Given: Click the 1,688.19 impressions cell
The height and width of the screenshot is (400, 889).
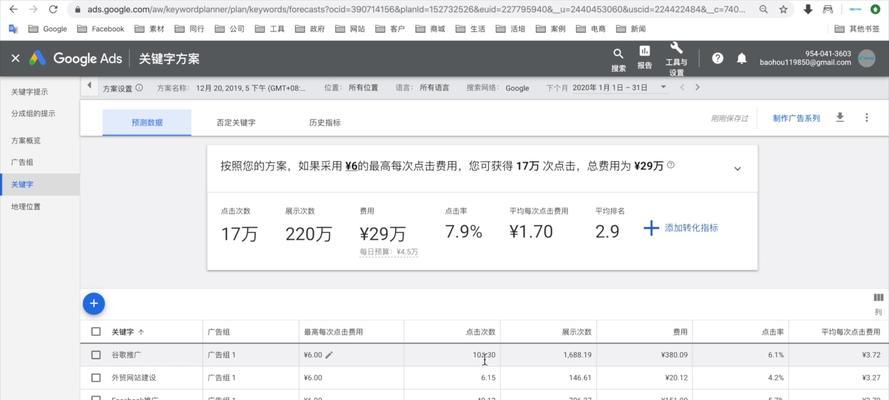Looking at the screenshot, I should (577, 355).
